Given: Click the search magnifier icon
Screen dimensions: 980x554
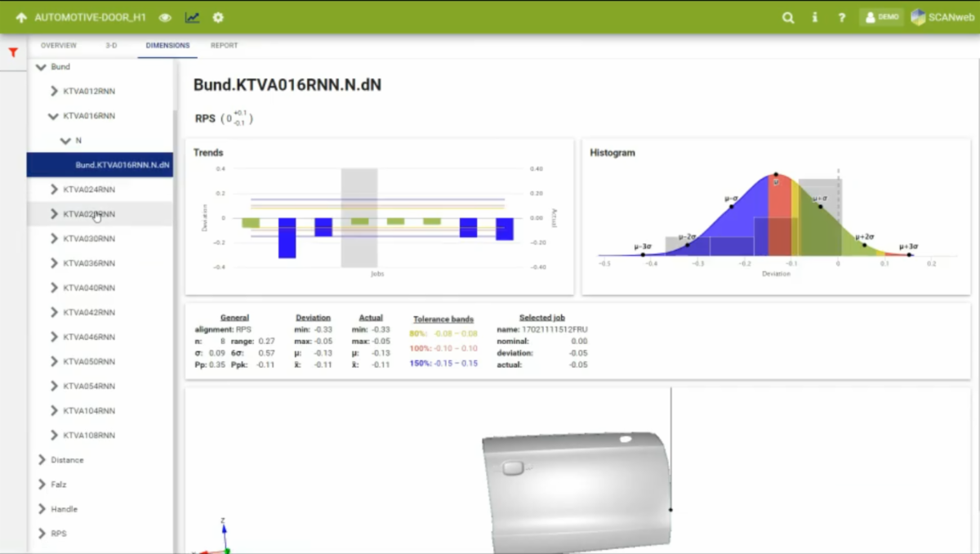Looking at the screenshot, I should click(x=788, y=17).
